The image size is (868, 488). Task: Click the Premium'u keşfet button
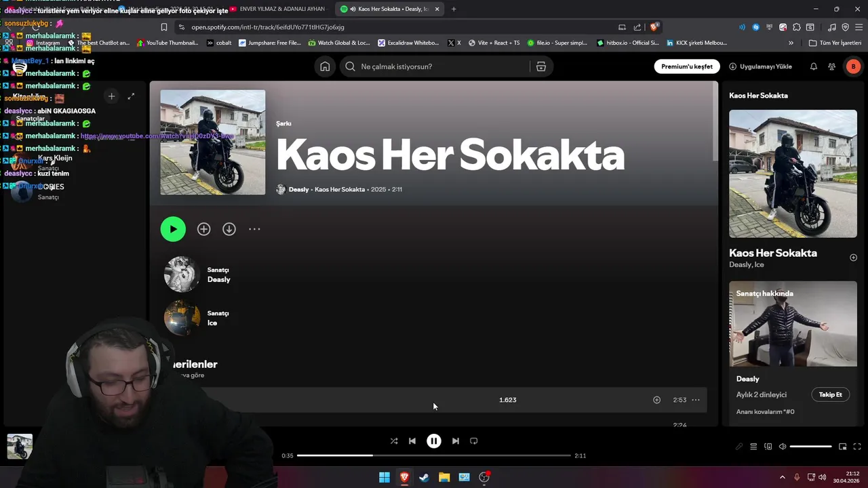coord(686,66)
